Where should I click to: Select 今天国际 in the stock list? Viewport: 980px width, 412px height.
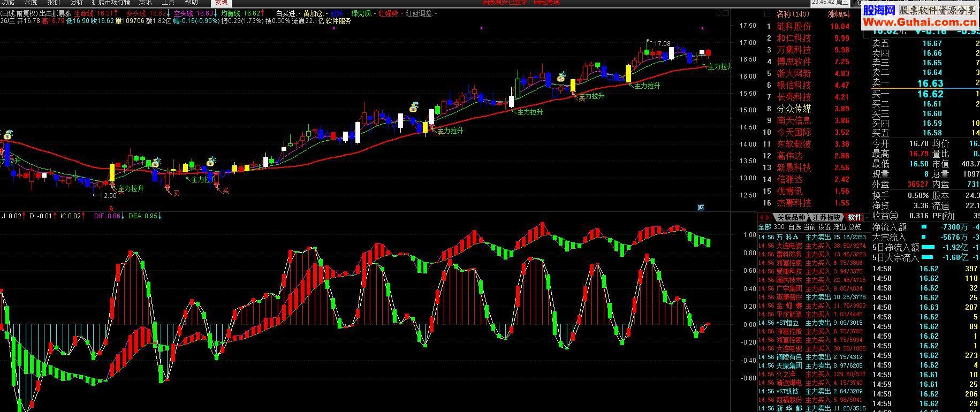tap(794, 132)
